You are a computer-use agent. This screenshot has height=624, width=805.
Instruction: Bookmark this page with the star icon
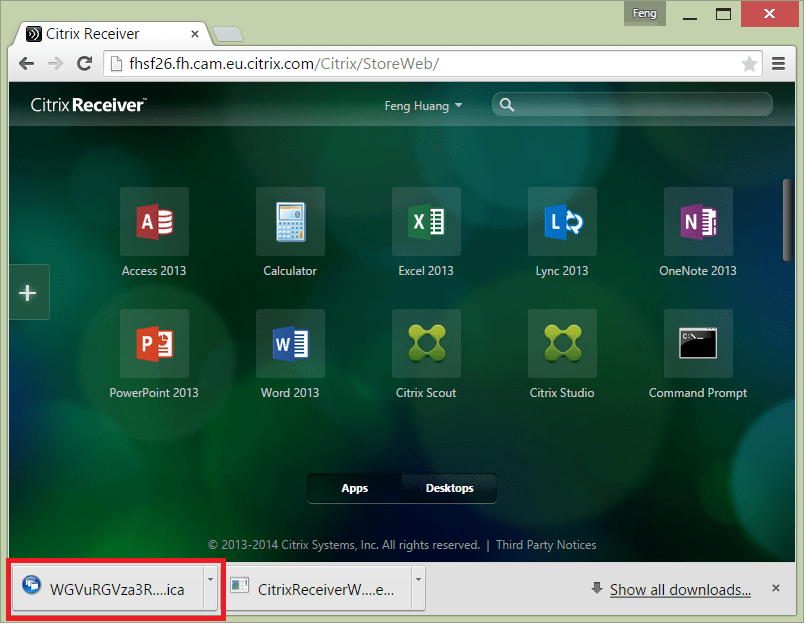(x=749, y=64)
